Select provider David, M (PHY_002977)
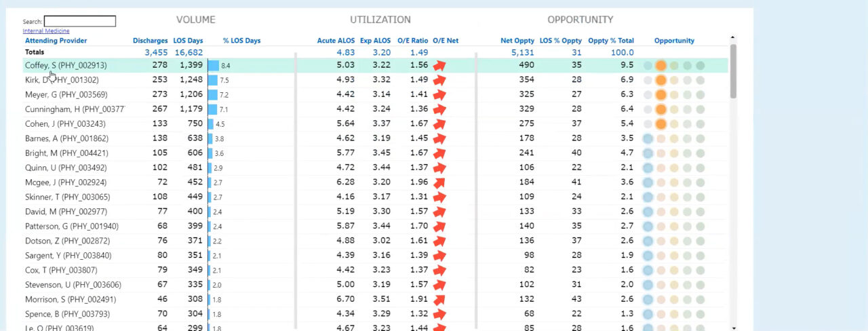868x331 pixels. [66, 212]
